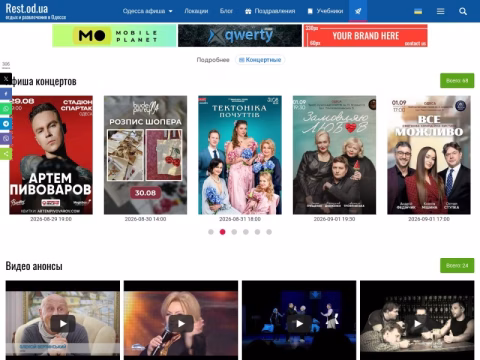Open the green generic share icon
480x360 pixels.
(x=6, y=154)
